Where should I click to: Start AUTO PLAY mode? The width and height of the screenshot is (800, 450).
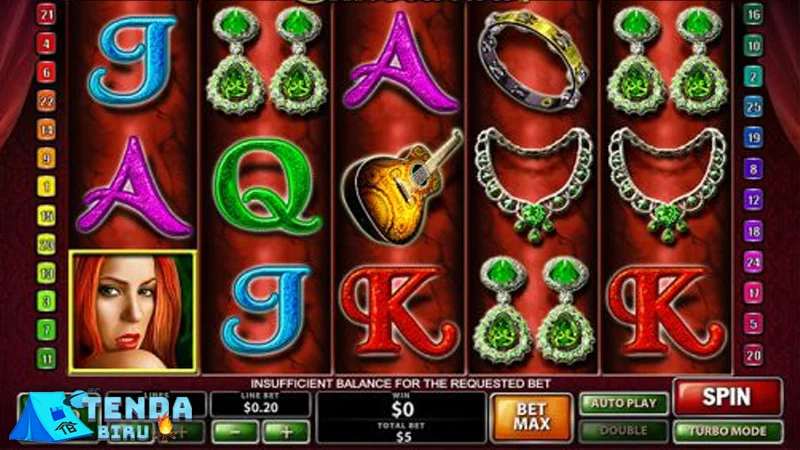point(623,404)
